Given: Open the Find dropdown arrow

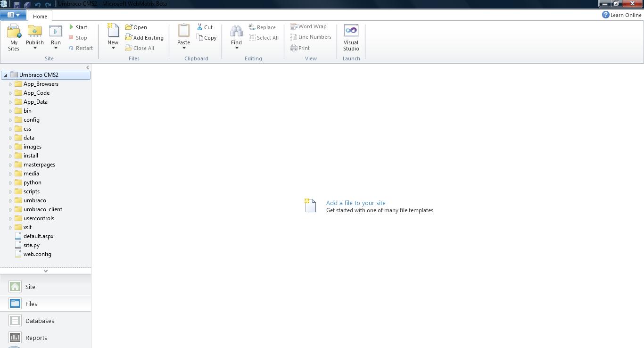Looking at the screenshot, I should 237,48.
